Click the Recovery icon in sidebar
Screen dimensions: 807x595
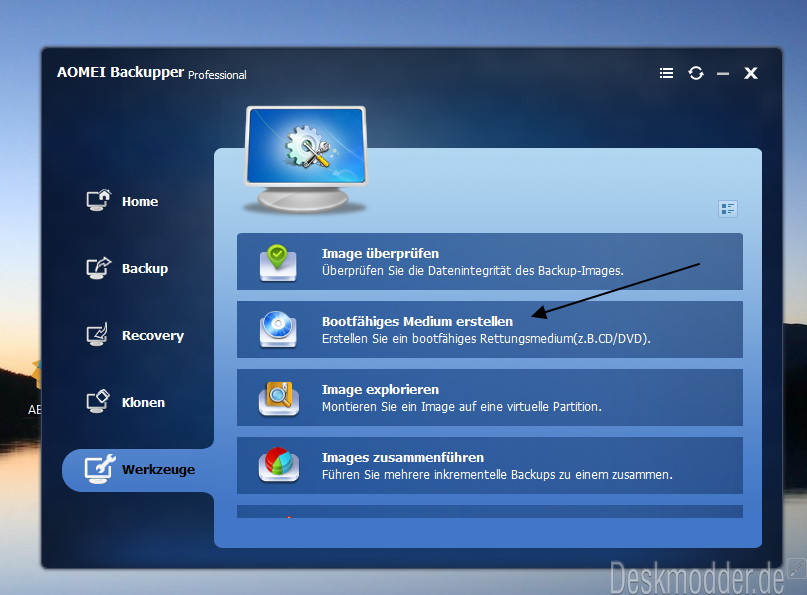point(97,335)
